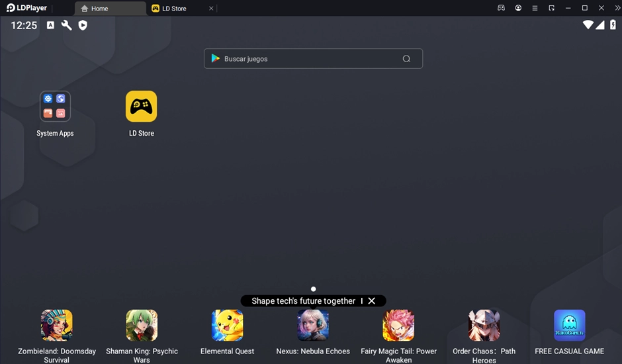The image size is (622, 364).
Task: Click the Wi-Fi status icon
Action: pos(588,25)
